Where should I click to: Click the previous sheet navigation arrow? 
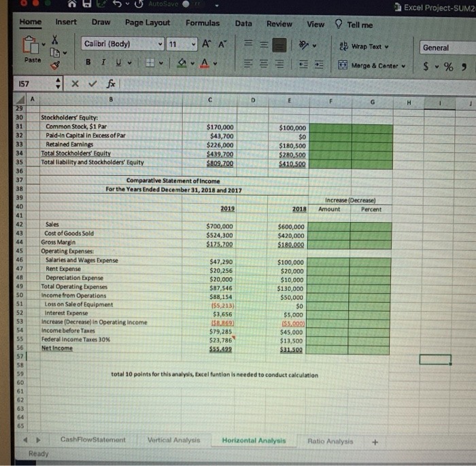[26, 440]
